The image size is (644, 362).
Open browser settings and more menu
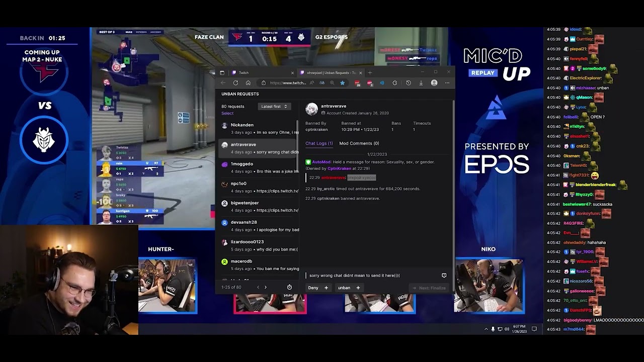coord(447,83)
